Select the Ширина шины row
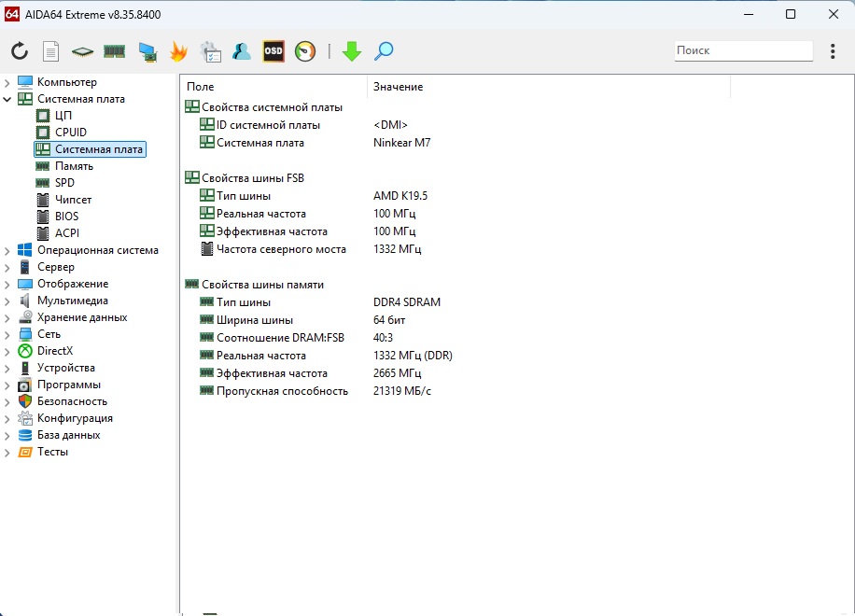This screenshot has width=855, height=616. point(246,320)
